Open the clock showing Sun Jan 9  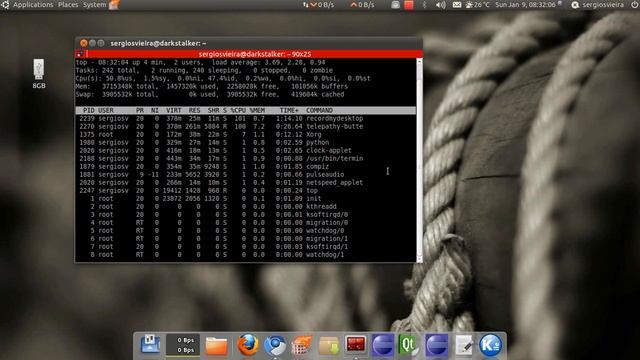525,4
